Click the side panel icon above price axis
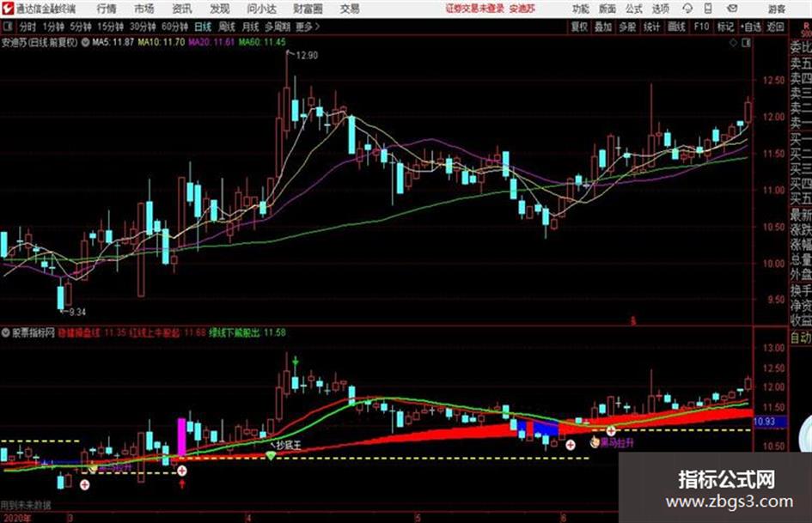Image resolution: width=812 pixels, height=523 pixels. point(746,43)
